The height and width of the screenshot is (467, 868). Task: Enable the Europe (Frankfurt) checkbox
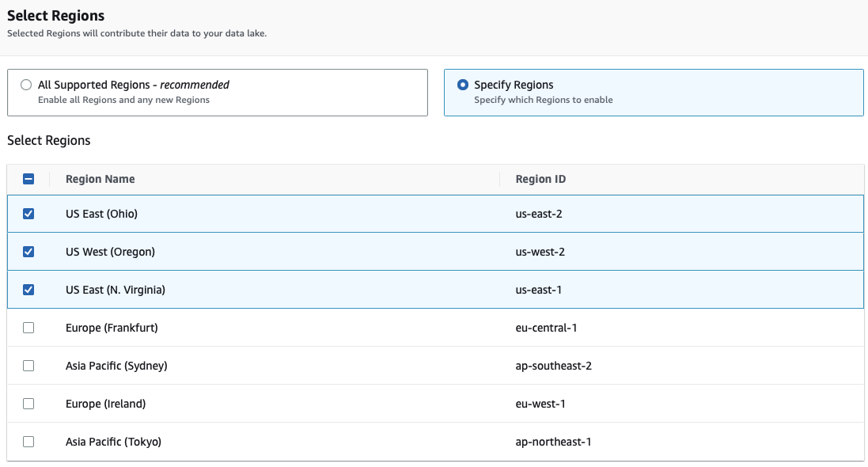point(28,328)
